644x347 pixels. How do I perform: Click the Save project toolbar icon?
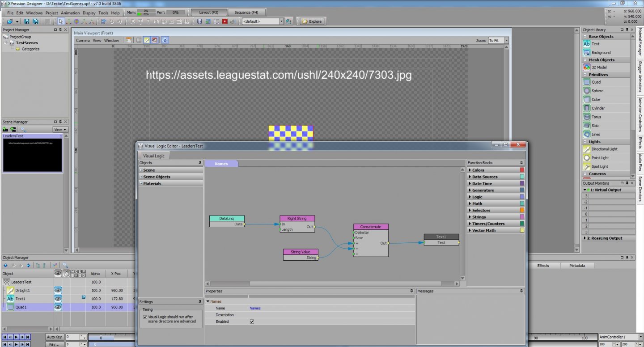[x=27, y=21]
